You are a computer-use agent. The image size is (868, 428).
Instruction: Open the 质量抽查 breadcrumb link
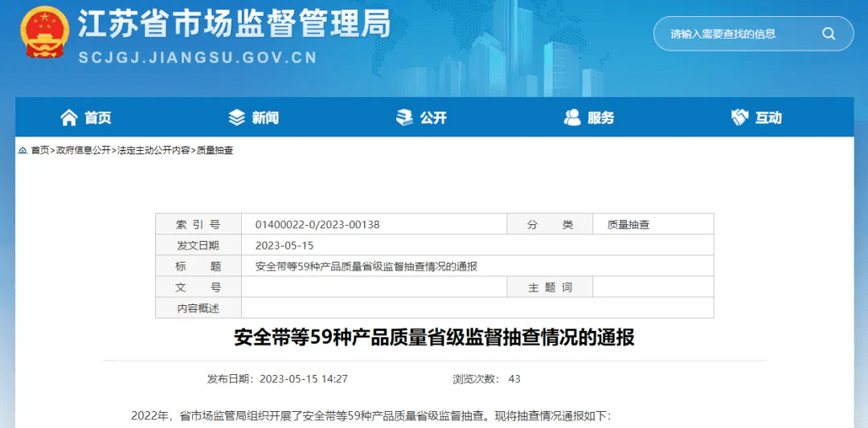point(215,150)
